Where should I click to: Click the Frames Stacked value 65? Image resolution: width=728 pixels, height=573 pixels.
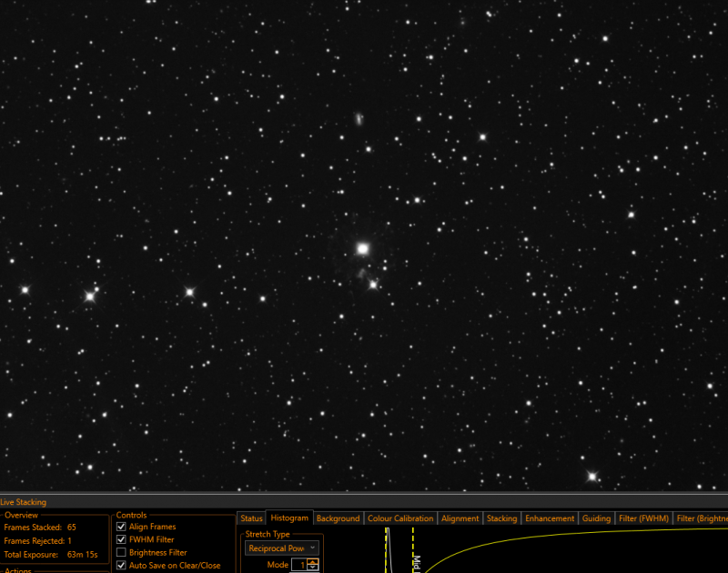pyautogui.click(x=72, y=527)
